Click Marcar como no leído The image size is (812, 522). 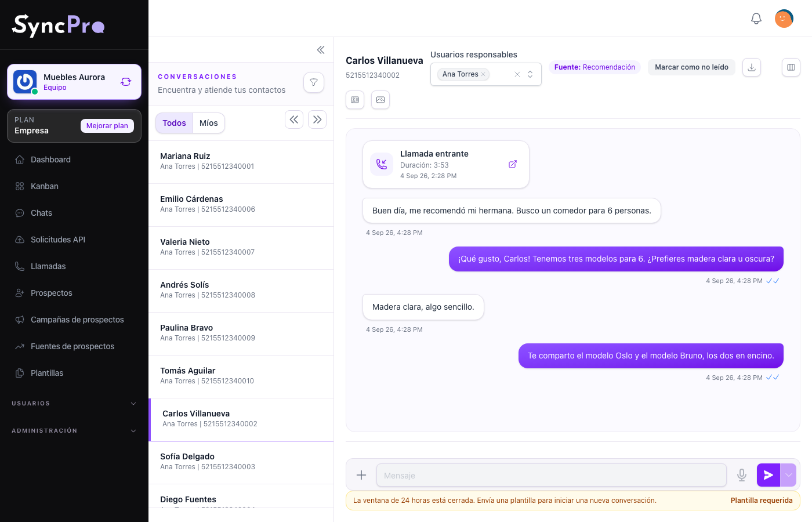tap(691, 67)
